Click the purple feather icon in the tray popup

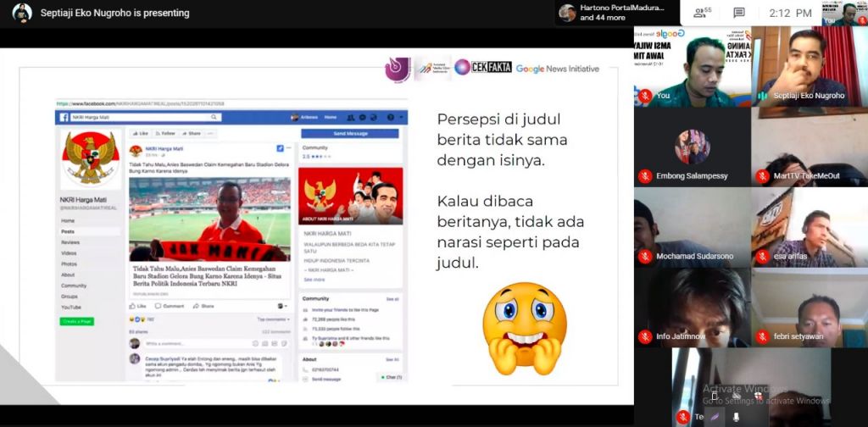tap(715, 417)
